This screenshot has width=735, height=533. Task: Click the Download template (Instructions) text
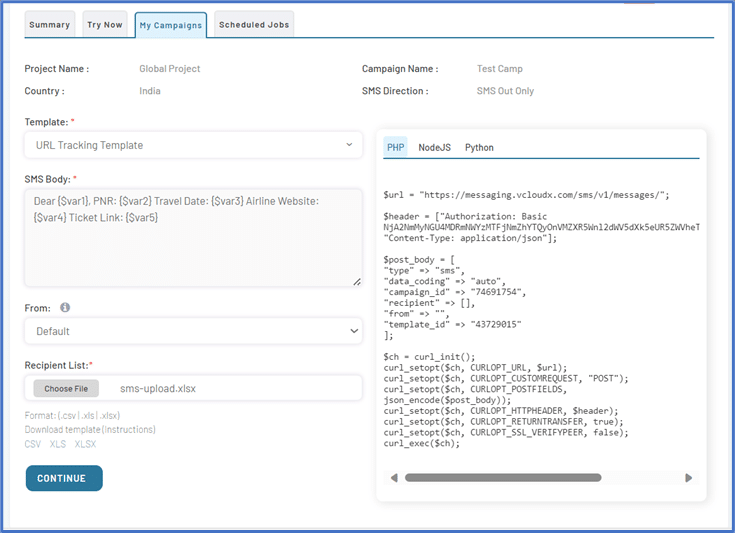(x=90, y=429)
